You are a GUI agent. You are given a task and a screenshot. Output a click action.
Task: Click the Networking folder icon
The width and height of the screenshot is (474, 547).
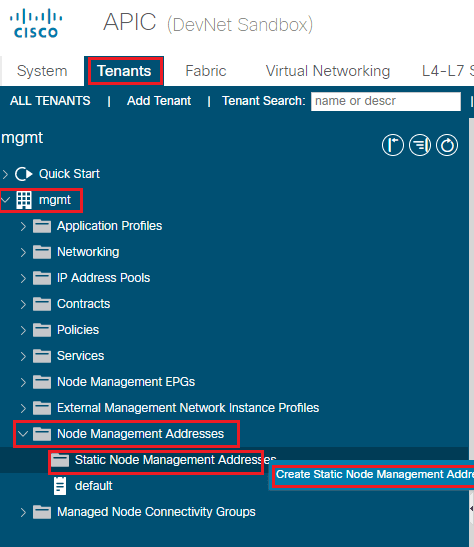[42, 252]
